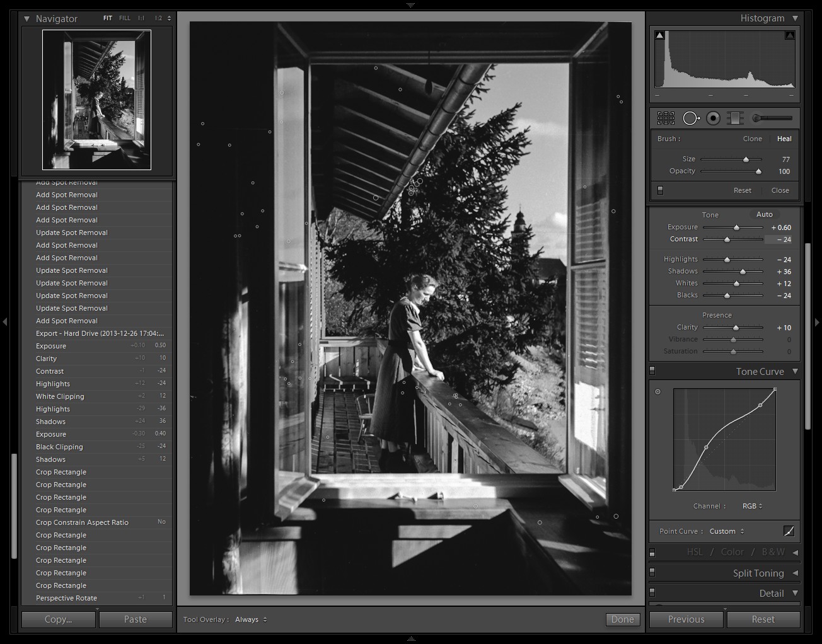Image resolution: width=822 pixels, height=644 pixels.
Task: Click the Done button
Action: [x=622, y=619]
